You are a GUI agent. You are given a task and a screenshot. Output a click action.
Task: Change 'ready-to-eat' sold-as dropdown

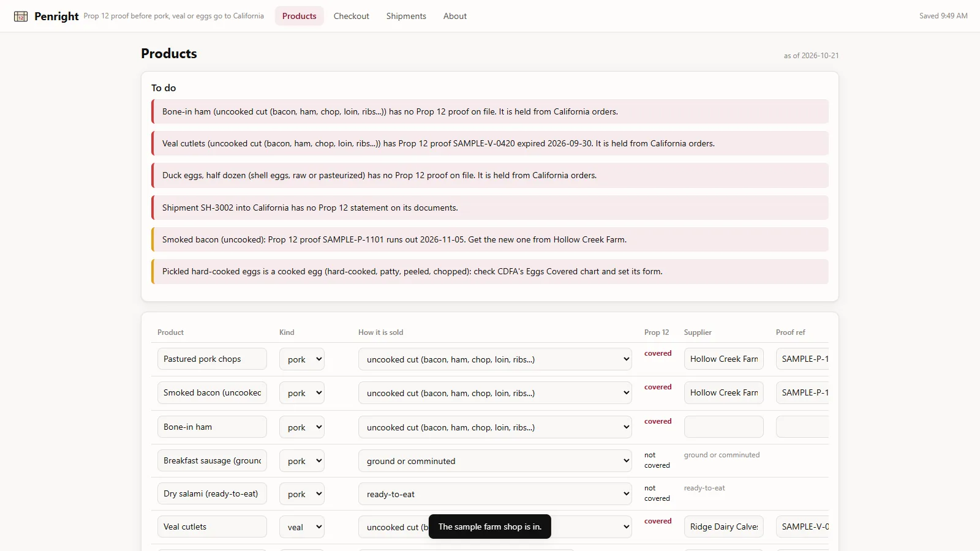point(495,494)
